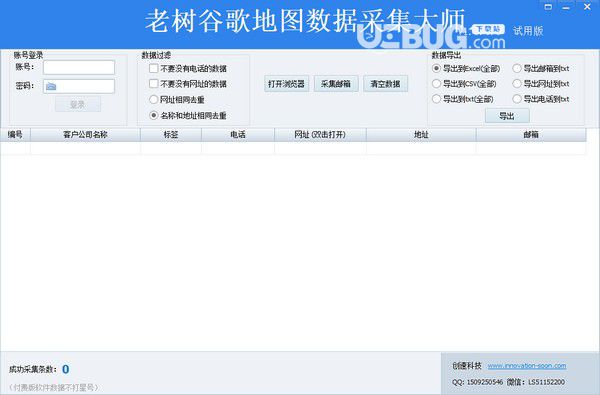Click the 客户公司名称 column header
Viewport: 600px width, 395px height.
coord(85,135)
